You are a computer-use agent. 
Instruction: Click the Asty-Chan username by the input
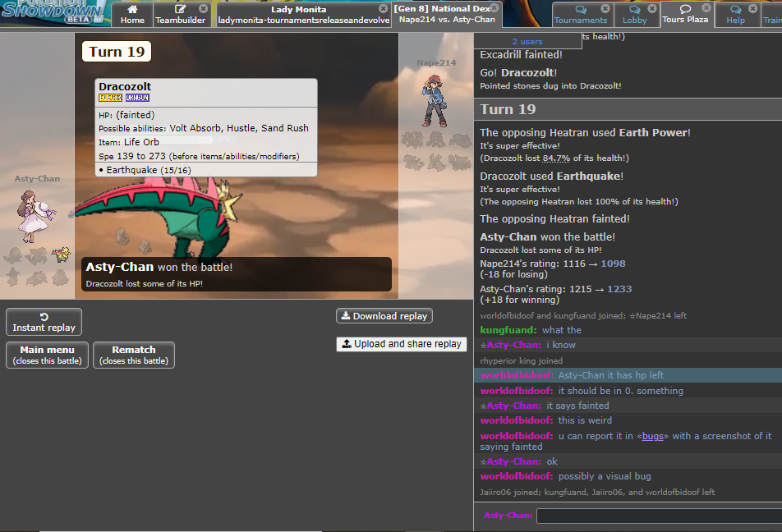[x=508, y=516]
